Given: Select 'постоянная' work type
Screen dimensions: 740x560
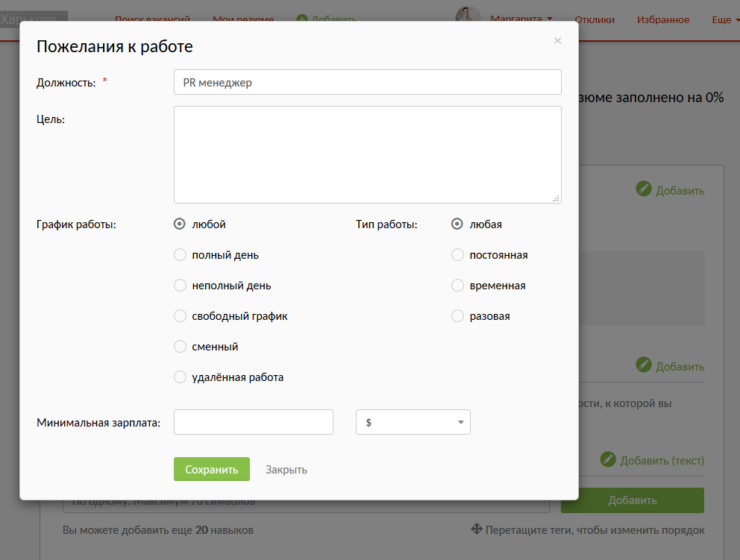Looking at the screenshot, I should point(458,255).
